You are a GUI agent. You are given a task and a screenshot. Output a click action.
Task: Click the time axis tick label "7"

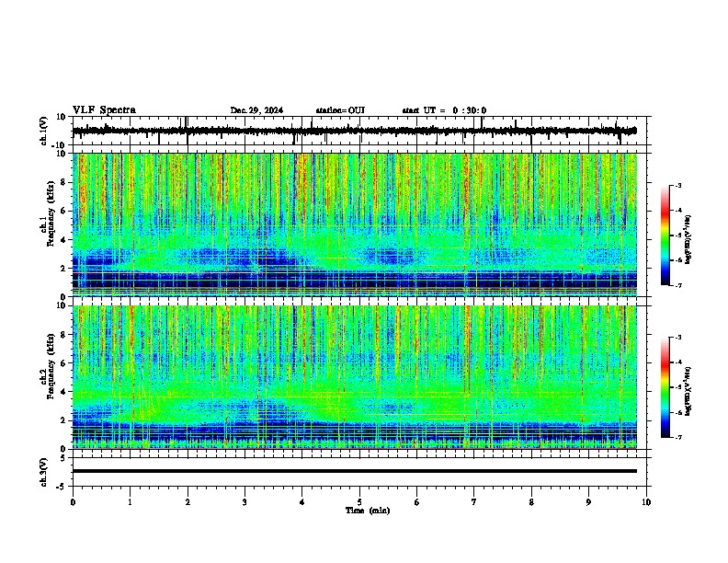[474, 502]
